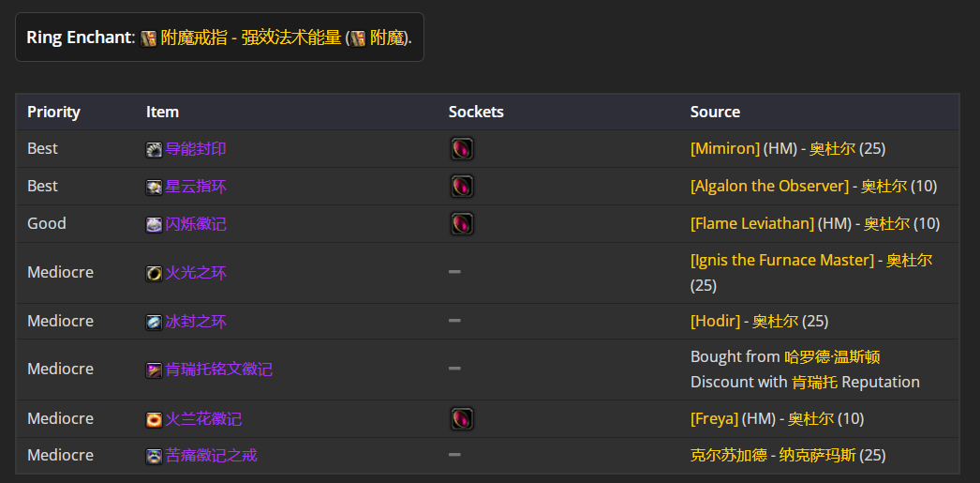The width and height of the screenshot is (980, 483).
Task: Open the 哈罗德·温斯顿 vendor link
Action: pos(832,357)
